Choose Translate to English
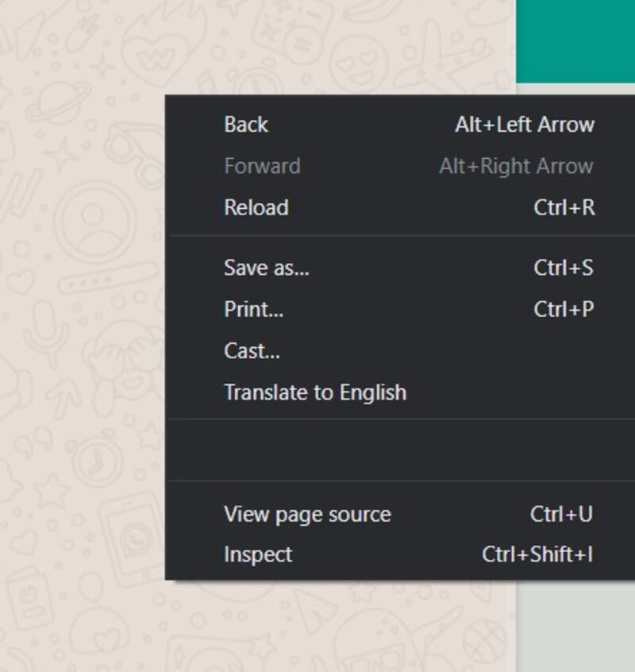Viewport: 635px width, 672px height. tap(402, 392)
